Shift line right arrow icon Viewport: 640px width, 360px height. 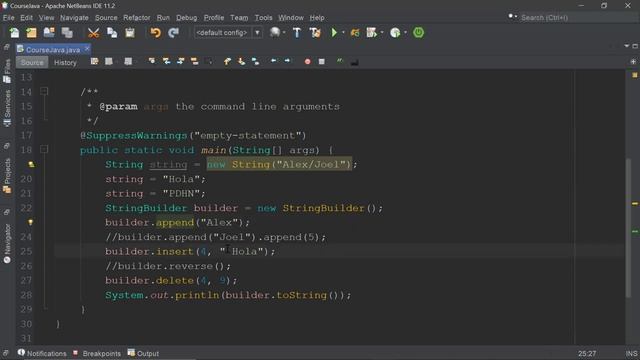tap(287, 61)
